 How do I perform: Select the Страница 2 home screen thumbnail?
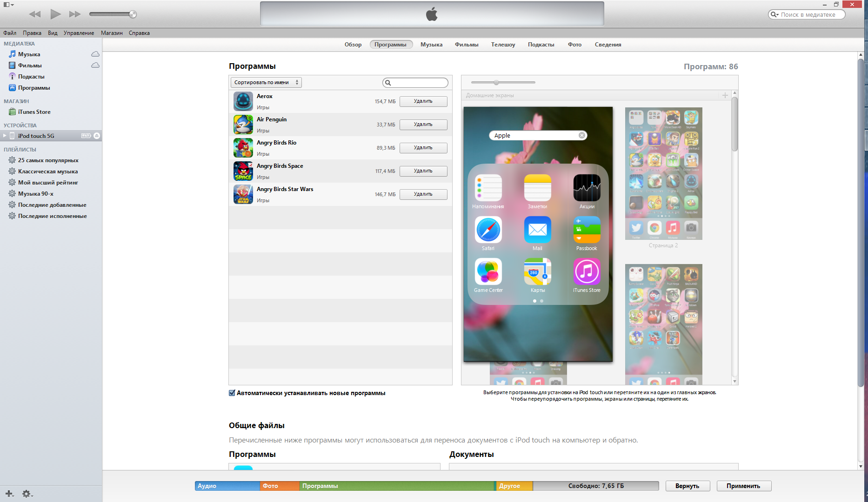[x=663, y=174]
